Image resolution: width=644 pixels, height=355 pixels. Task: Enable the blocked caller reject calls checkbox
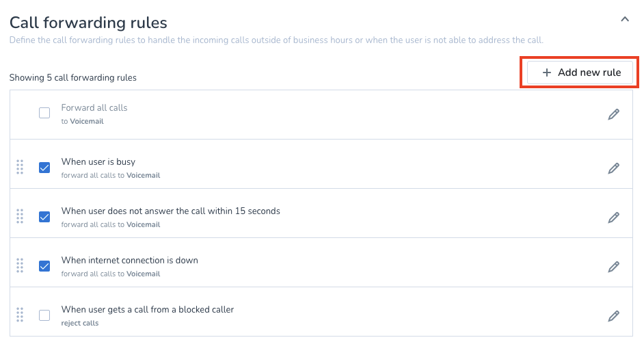[44, 315]
